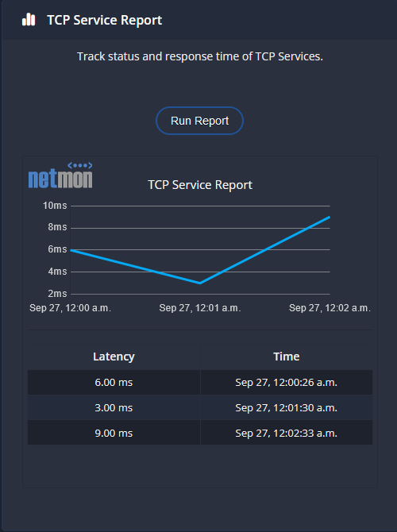Click the Sep 27, 12:02 a.m. axis label
The width and height of the screenshot is (397, 532).
pyautogui.click(x=330, y=308)
